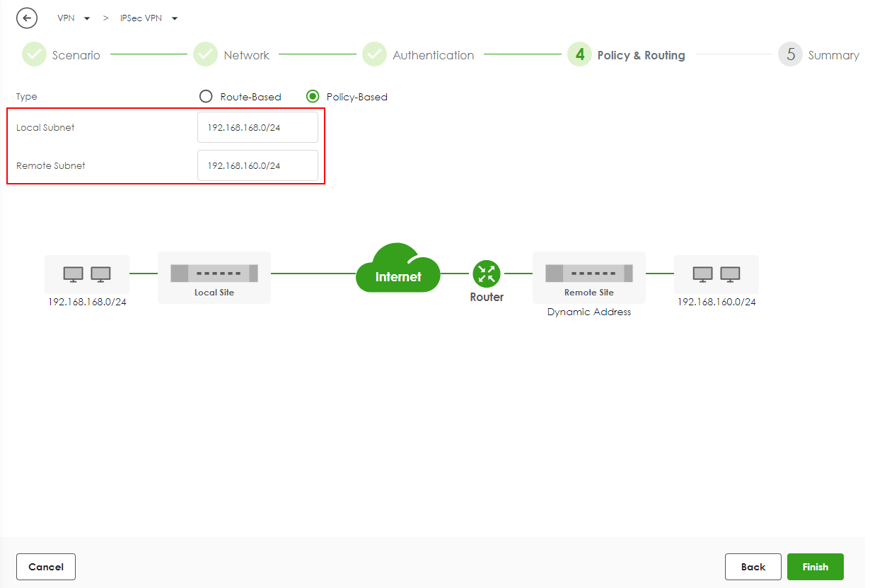Select the Policy & Routing step
870x588 pixels.
tap(626, 54)
